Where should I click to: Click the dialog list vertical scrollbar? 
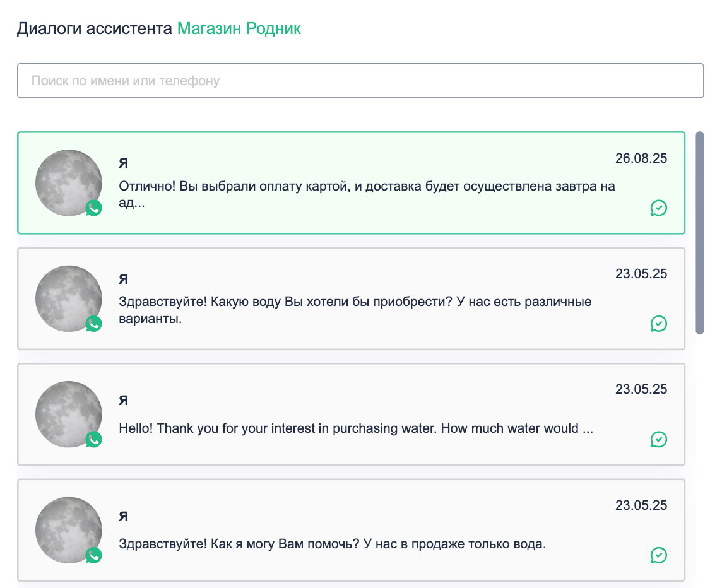699,232
